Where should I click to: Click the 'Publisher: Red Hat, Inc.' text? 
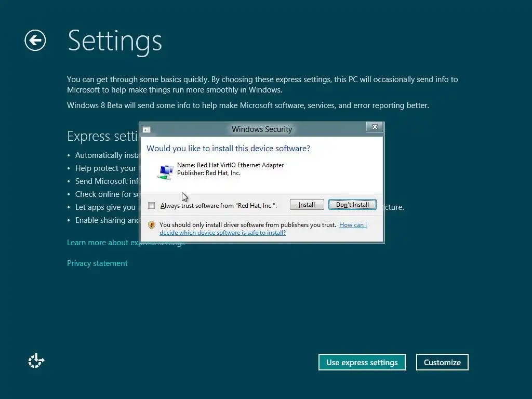point(209,173)
